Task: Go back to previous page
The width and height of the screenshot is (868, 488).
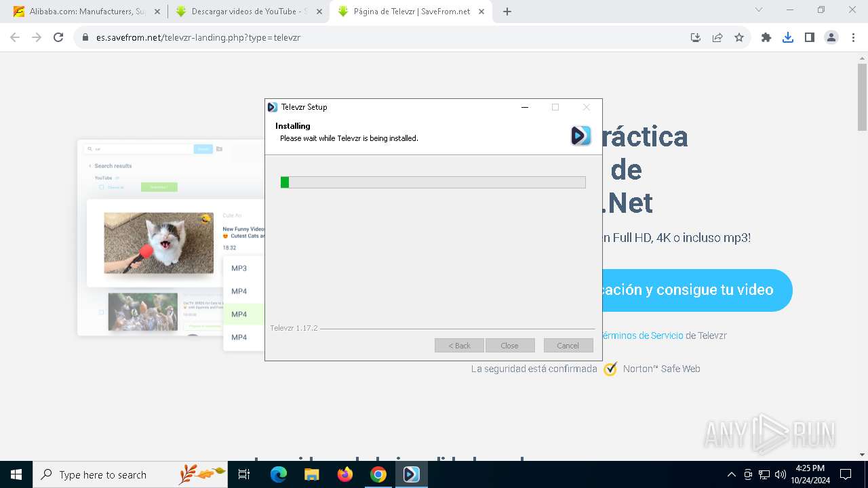Action: pyautogui.click(x=15, y=38)
